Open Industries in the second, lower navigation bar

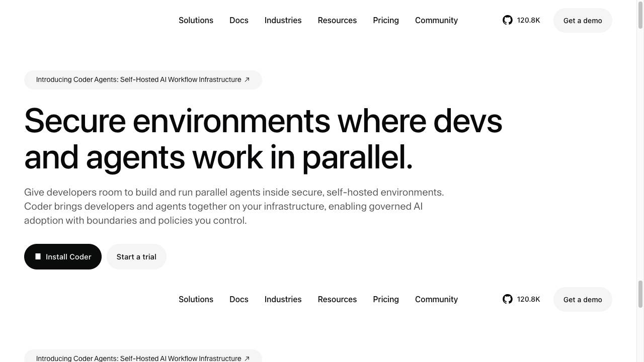pyautogui.click(x=283, y=299)
